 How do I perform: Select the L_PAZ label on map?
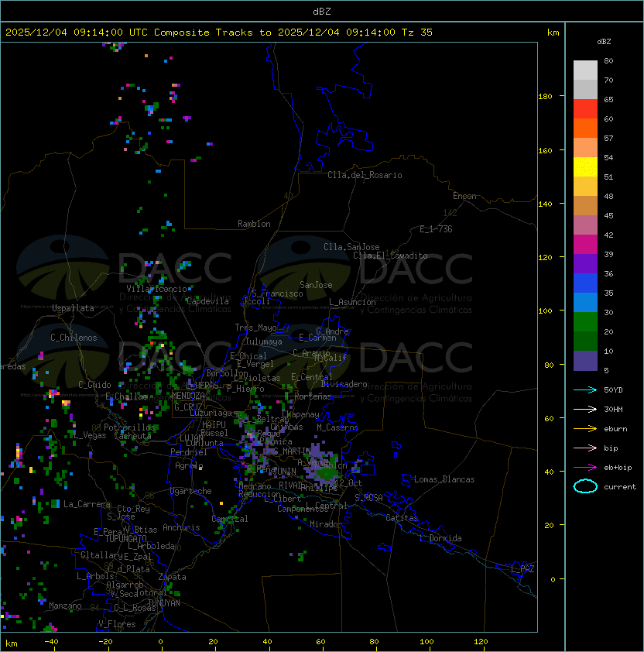click(522, 569)
